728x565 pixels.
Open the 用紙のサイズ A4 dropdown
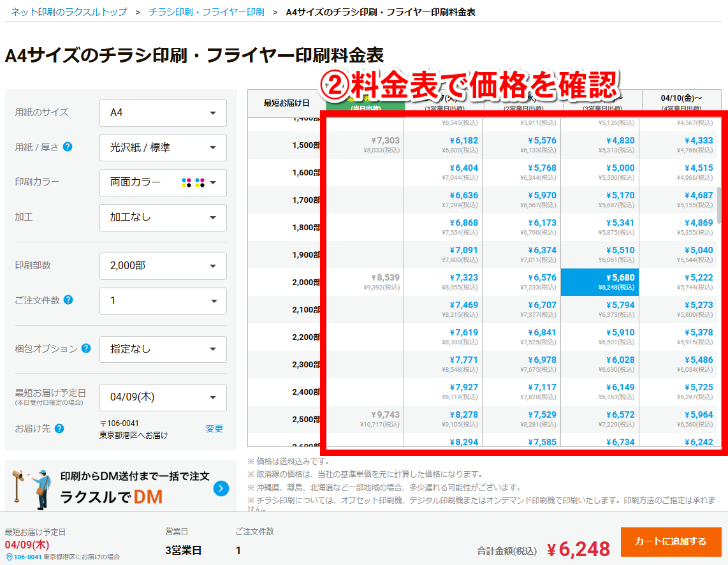coord(163,113)
